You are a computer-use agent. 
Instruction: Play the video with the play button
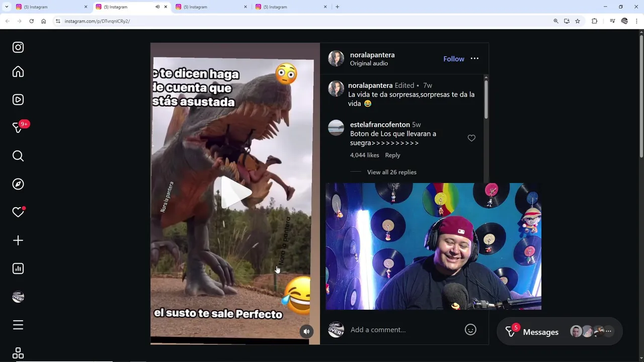236,193
